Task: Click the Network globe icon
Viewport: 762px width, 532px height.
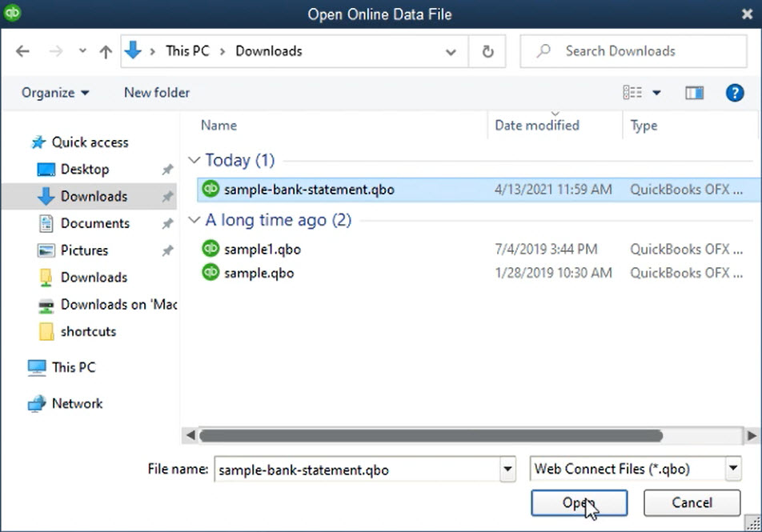Action: tap(37, 404)
